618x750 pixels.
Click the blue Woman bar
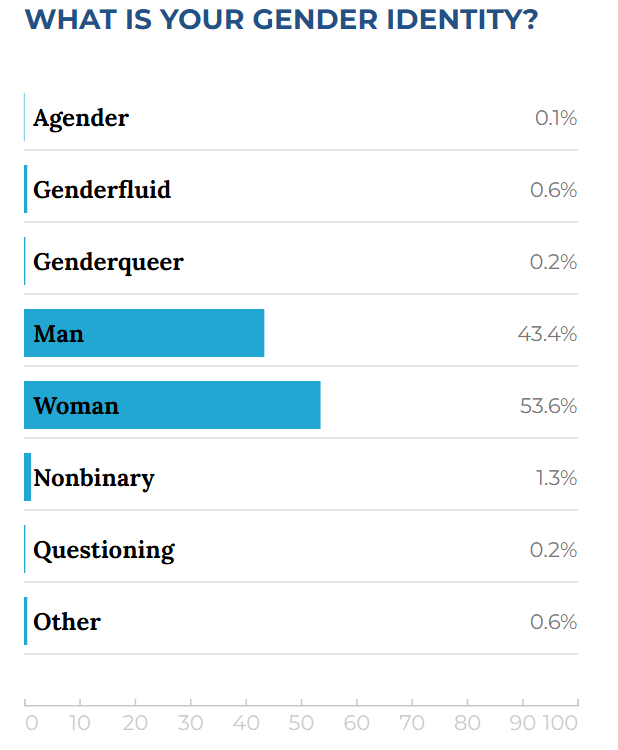(172, 405)
